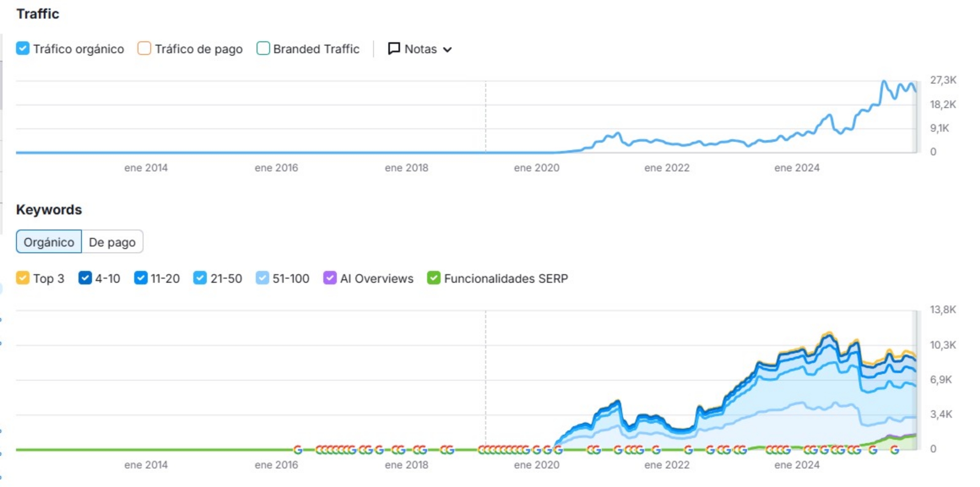Disable the Top 3 keyword filter
The height and width of the screenshot is (487, 980).
[x=23, y=278]
